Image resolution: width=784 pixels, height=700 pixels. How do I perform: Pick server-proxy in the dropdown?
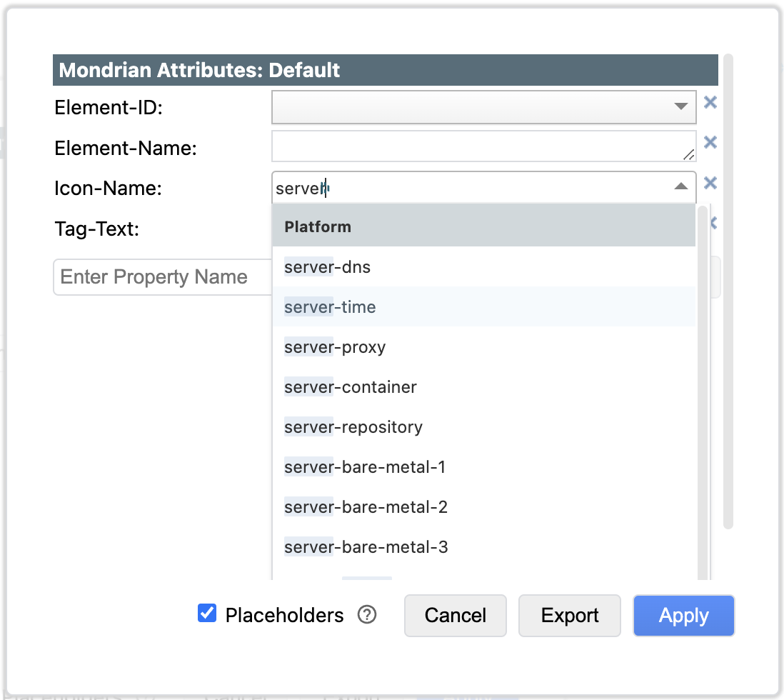(335, 347)
